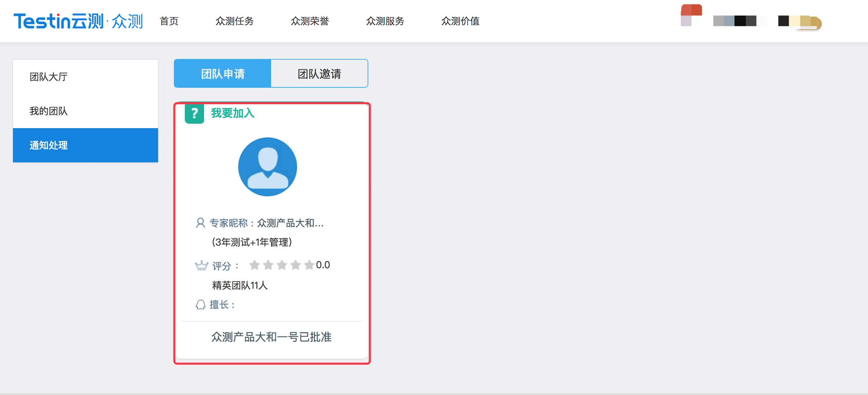Click the blue user avatar image

(267, 167)
